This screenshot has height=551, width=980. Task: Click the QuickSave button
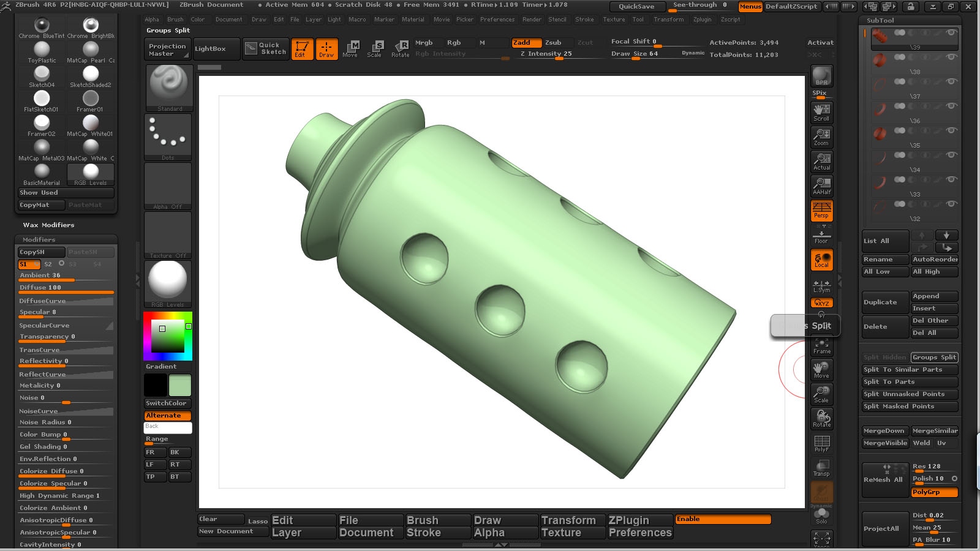click(636, 7)
